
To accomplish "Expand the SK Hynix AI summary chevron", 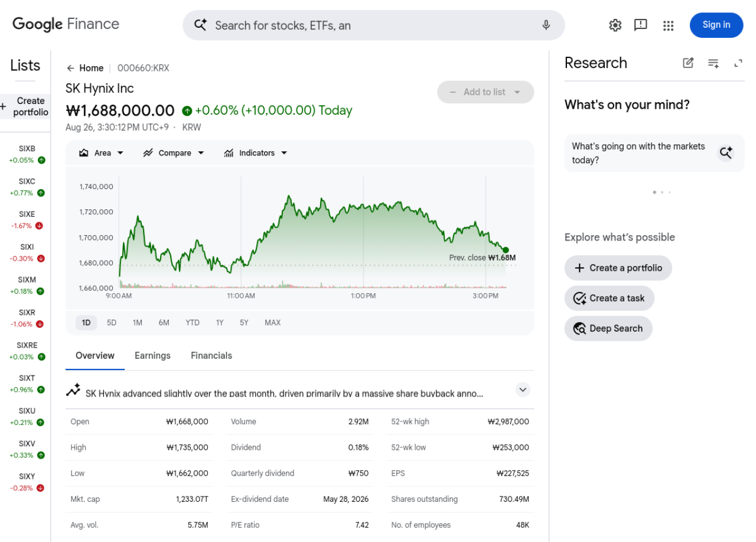I will 523,390.
